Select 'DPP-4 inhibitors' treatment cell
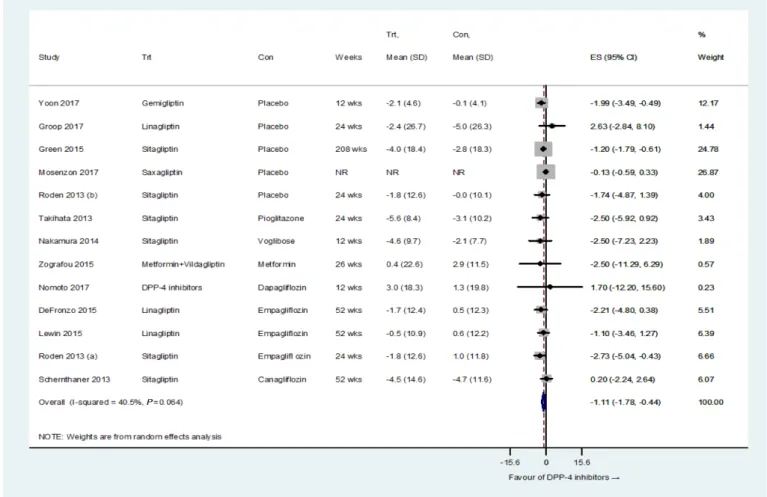 pos(172,287)
